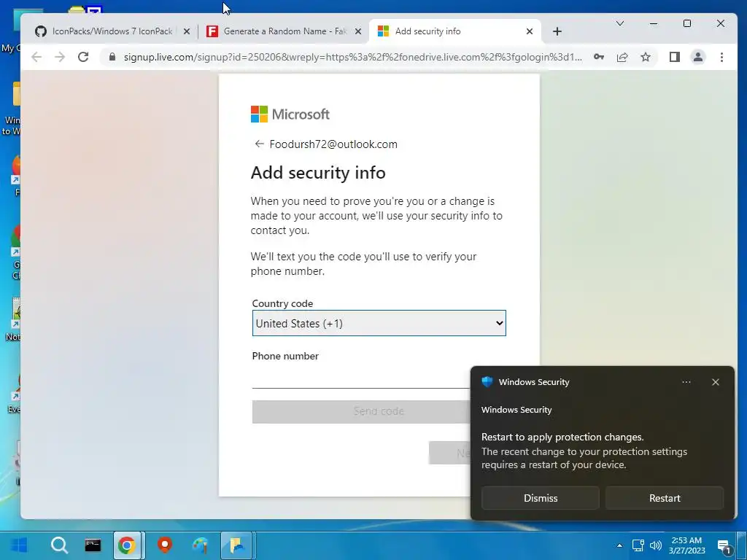Viewport: 747px width, 560px height.
Task: Click Restart in Windows Security notification
Action: 665,498
